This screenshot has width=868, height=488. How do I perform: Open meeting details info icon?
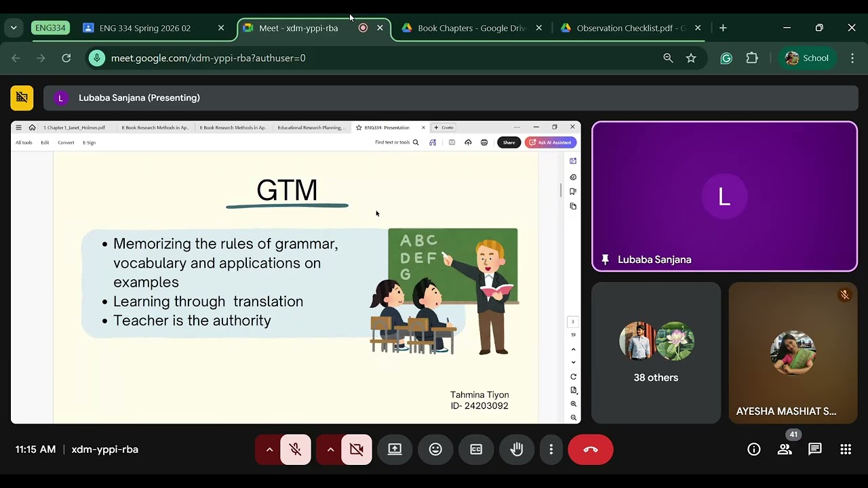tap(753, 449)
